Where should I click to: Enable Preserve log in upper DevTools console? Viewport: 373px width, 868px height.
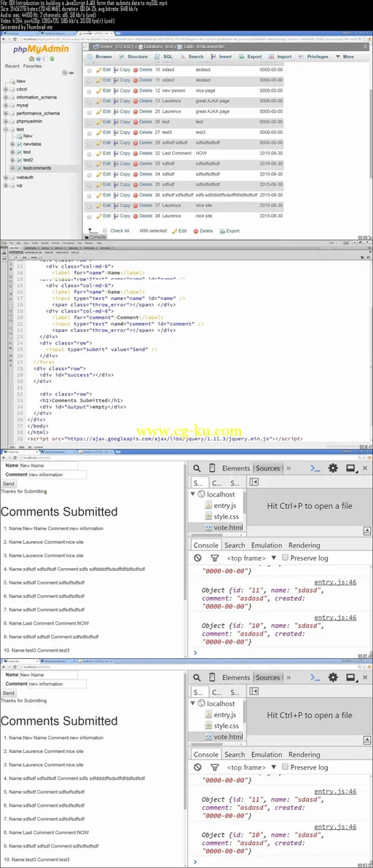tap(285, 558)
